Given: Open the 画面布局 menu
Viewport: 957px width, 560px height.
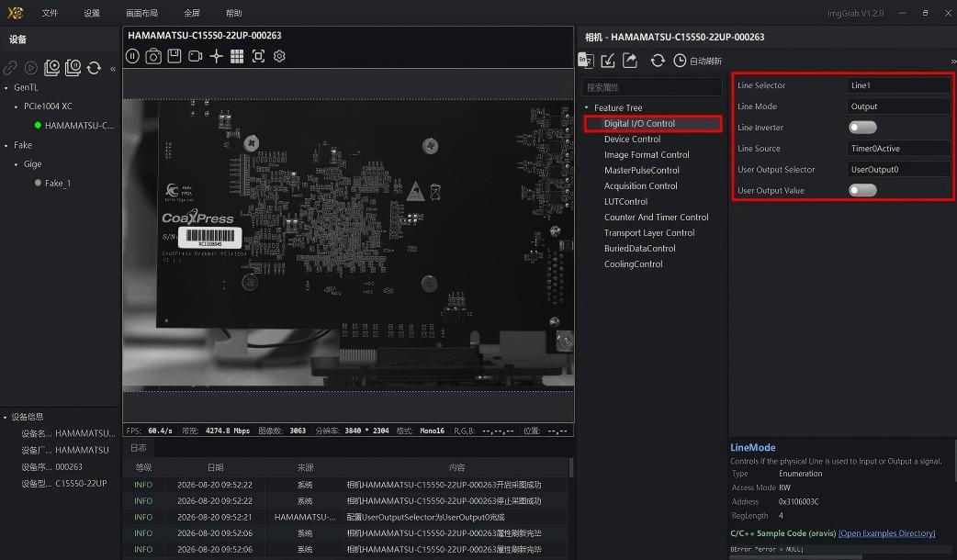Looking at the screenshot, I should pos(141,13).
